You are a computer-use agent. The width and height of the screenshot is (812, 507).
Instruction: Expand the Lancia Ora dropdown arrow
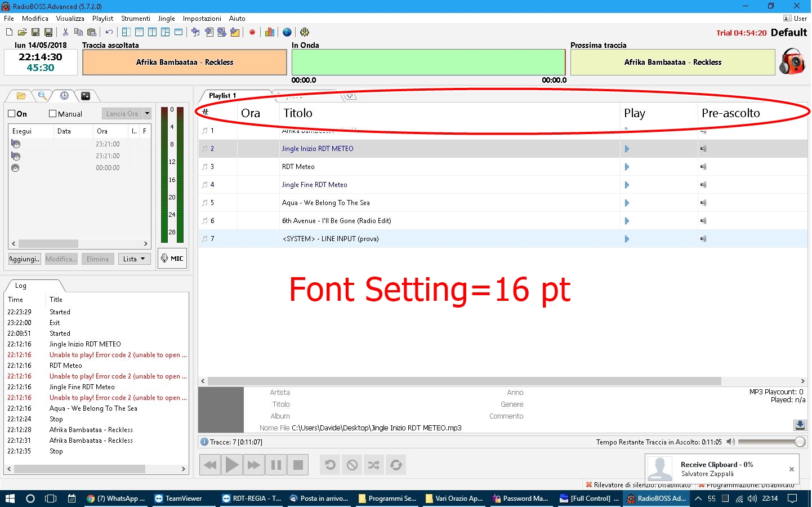pyautogui.click(x=148, y=113)
